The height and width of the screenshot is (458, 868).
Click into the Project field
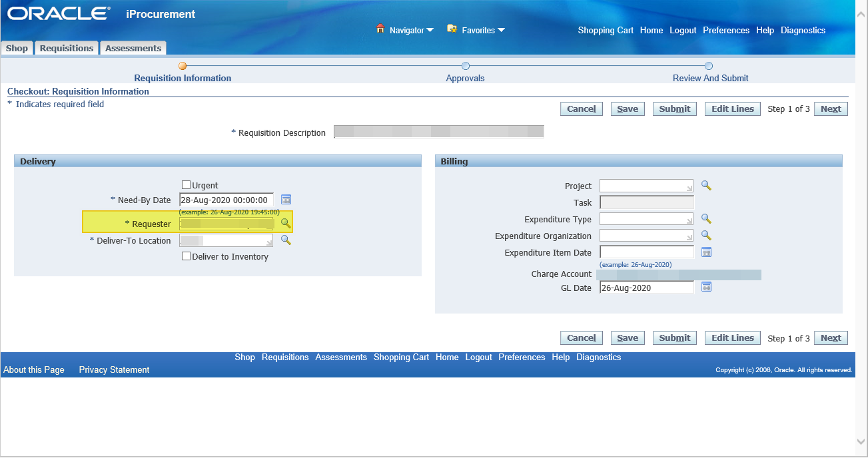[646, 186]
